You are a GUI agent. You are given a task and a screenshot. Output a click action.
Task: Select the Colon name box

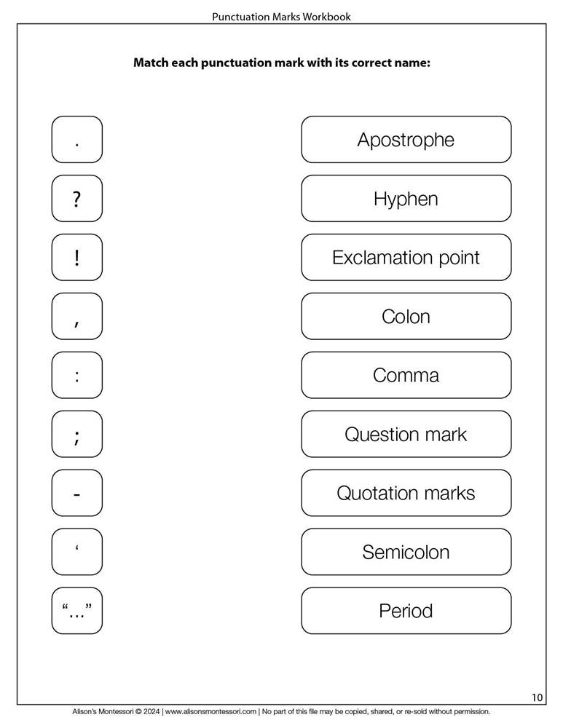(406, 317)
